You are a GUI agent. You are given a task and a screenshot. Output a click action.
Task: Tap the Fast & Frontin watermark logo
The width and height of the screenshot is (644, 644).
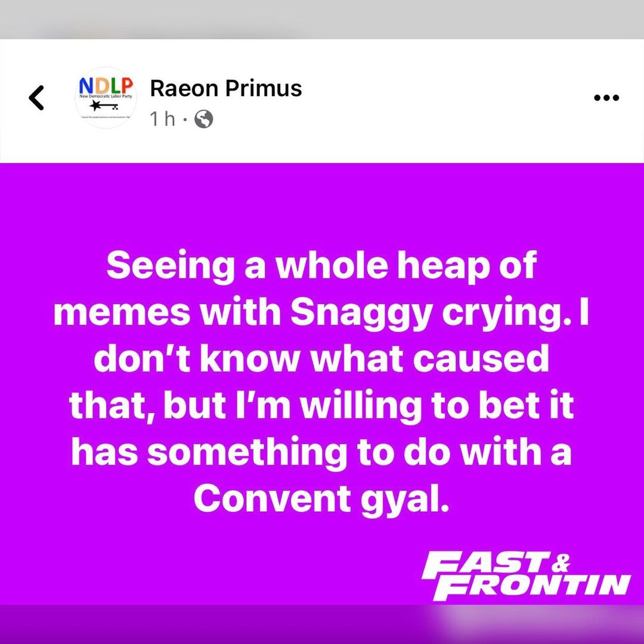pyautogui.click(x=526, y=576)
